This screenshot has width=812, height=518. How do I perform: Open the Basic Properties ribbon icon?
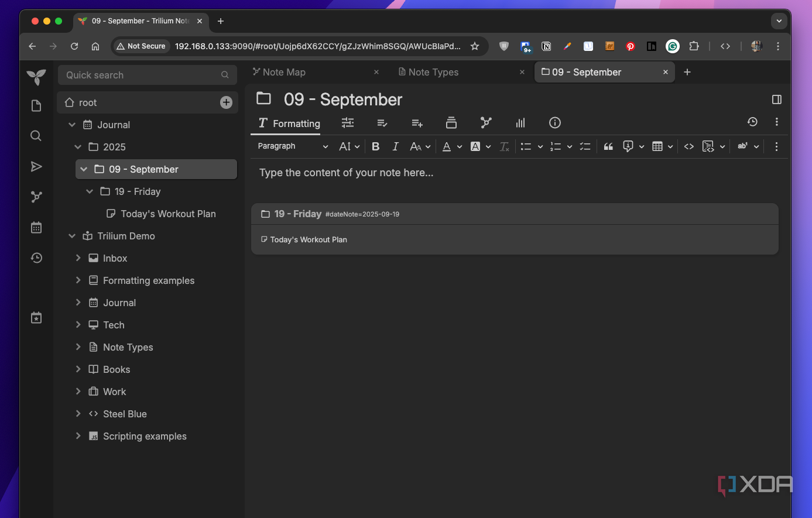pyautogui.click(x=348, y=123)
